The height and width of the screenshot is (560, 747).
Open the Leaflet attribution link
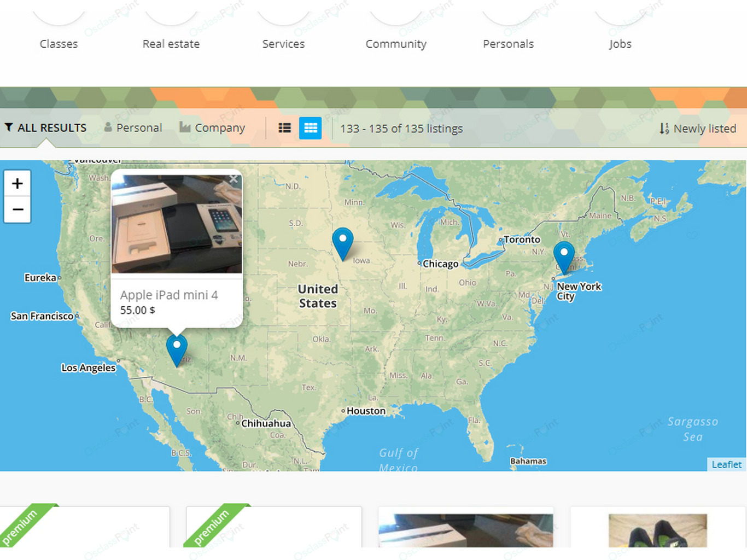coord(726,464)
